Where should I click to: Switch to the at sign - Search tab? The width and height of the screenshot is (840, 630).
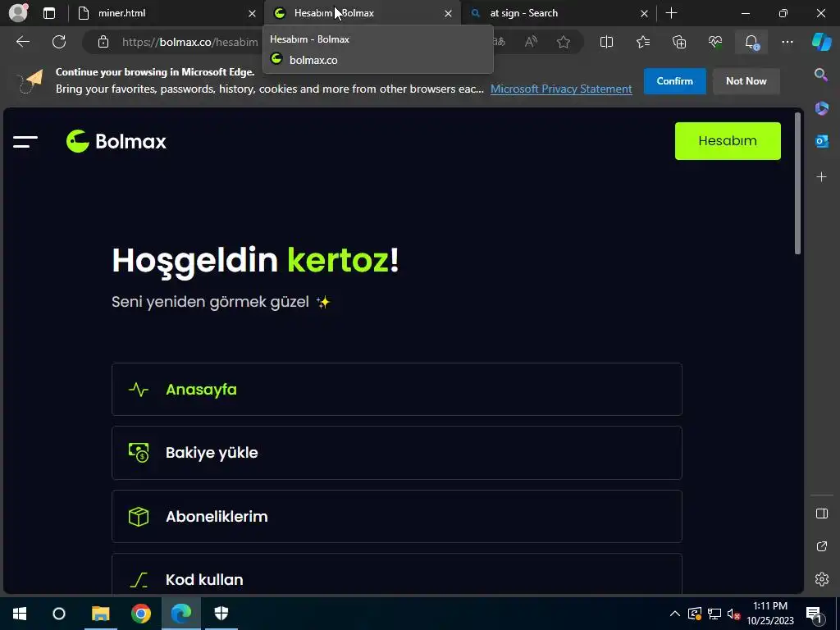[557, 13]
